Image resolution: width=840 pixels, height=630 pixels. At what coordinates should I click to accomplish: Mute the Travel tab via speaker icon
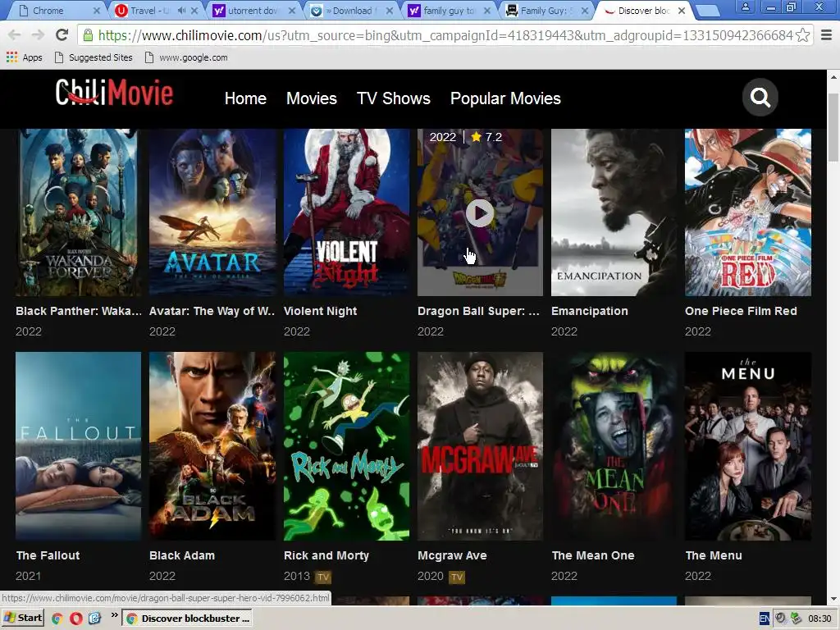pos(181,11)
